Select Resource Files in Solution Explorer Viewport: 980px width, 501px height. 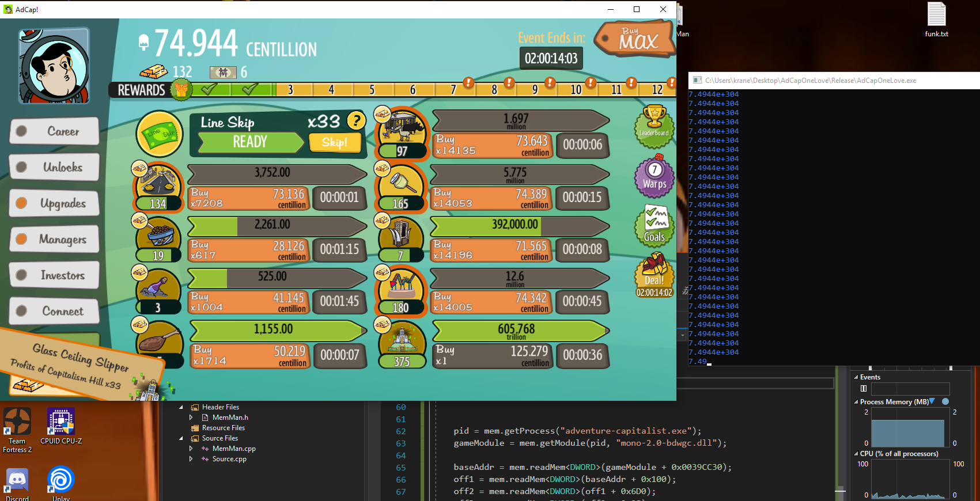click(224, 428)
